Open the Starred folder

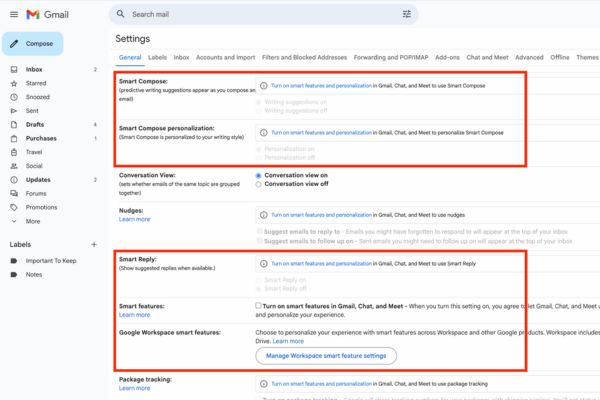coord(36,83)
